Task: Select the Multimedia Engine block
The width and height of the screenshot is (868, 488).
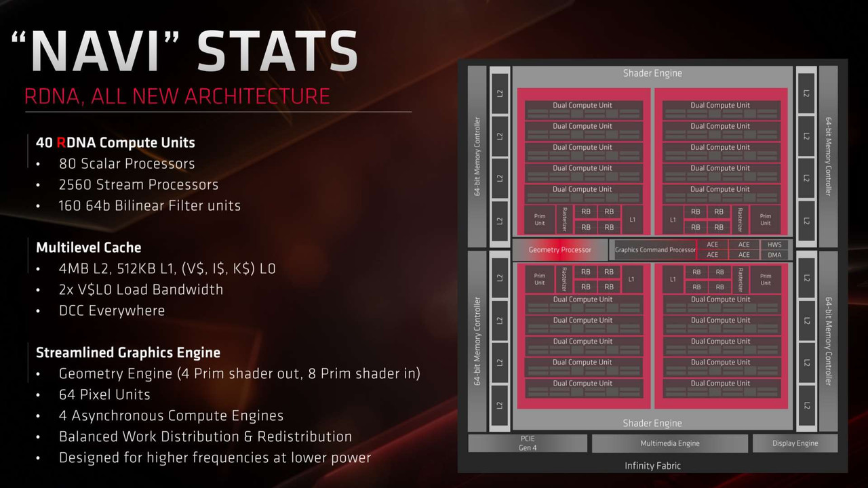Action: pos(670,443)
